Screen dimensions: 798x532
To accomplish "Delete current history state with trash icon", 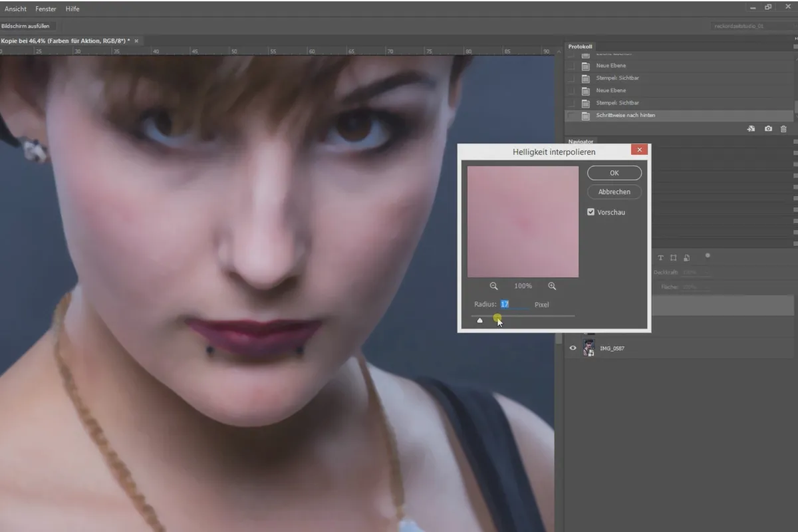I will pyautogui.click(x=783, y=129).
